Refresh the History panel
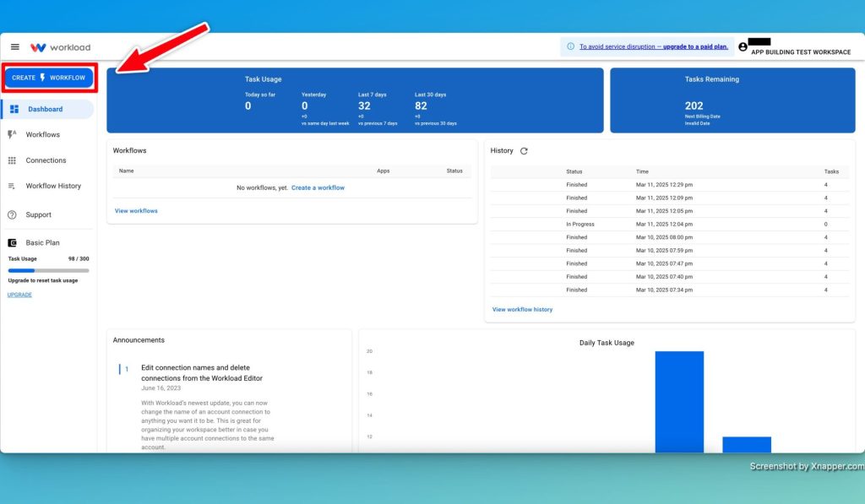This screenshot has width=865, height=504. pos(524,150)
